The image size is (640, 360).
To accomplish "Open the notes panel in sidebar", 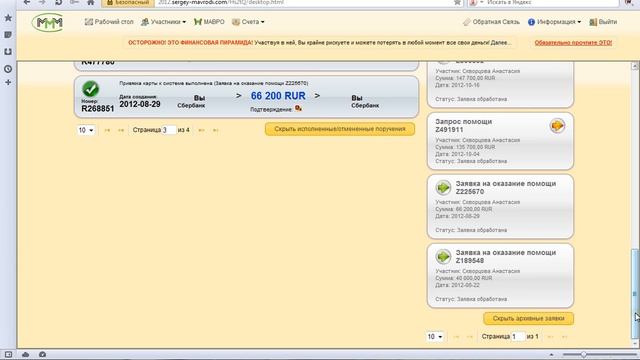I will [x=8, y=35].
